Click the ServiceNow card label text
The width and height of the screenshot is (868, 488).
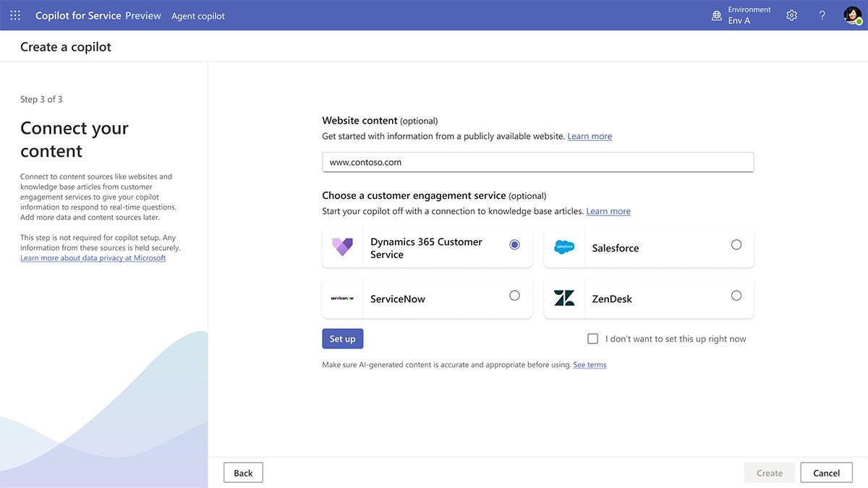(397, 299)
